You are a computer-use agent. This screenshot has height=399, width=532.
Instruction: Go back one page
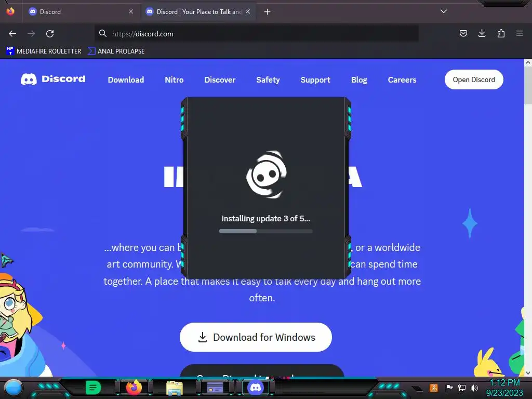coord(12,34)
